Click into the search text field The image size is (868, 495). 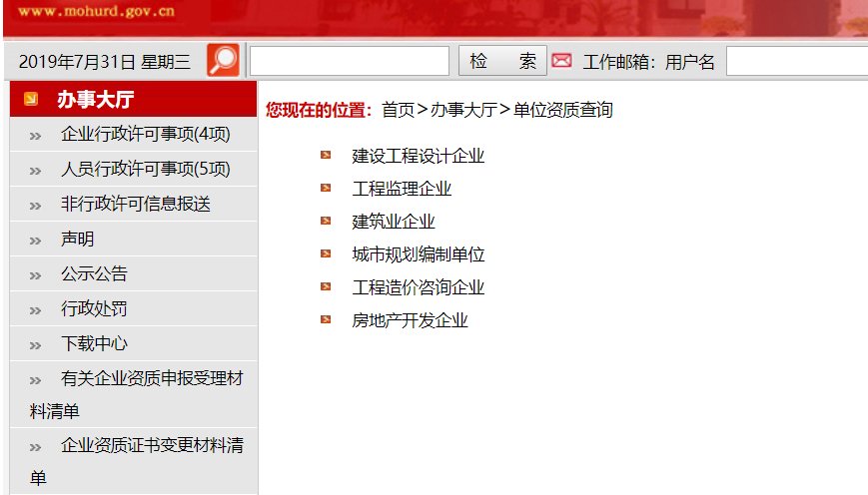coord(350,60)
